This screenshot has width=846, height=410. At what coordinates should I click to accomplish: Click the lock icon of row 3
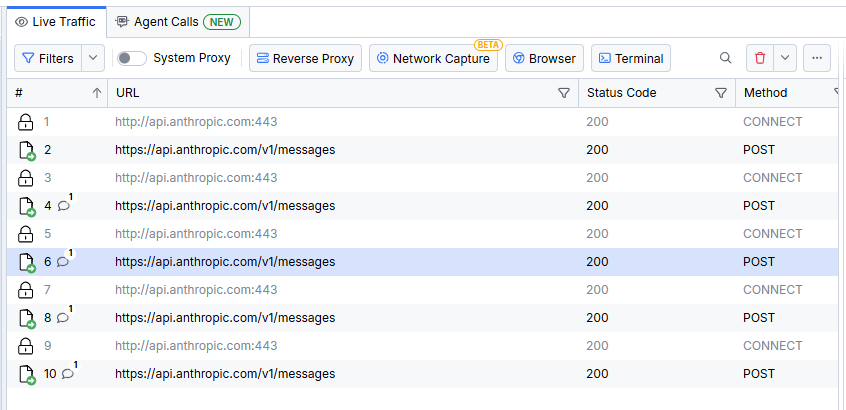click(x=25, y=178)
